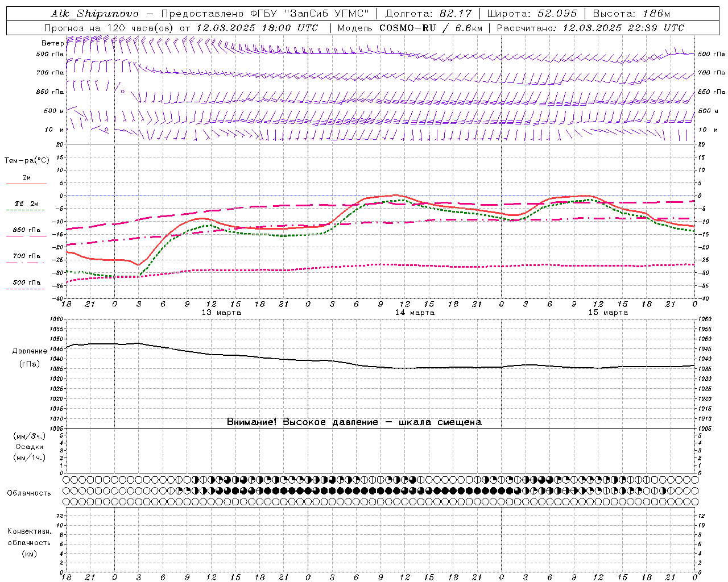The height and width of the screenshot is (582, 728).
Task: Click the 15 марта date label
Action: coord(608,313)
